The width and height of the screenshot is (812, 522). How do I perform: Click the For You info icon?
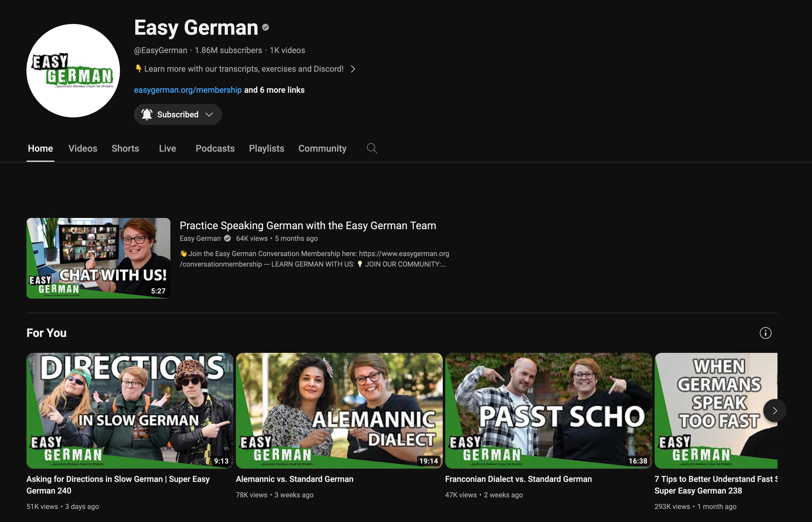pos(765,333)
